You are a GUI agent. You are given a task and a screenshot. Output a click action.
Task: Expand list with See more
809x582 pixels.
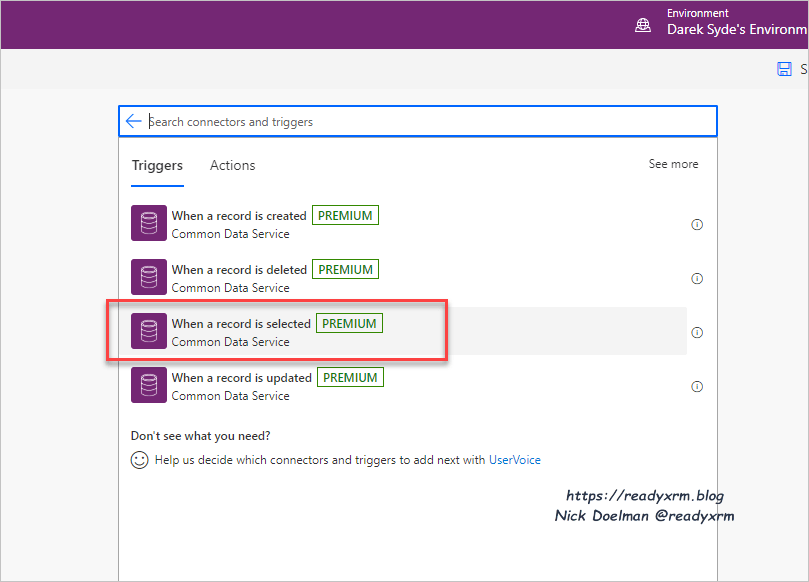click(x=673, y=164)
